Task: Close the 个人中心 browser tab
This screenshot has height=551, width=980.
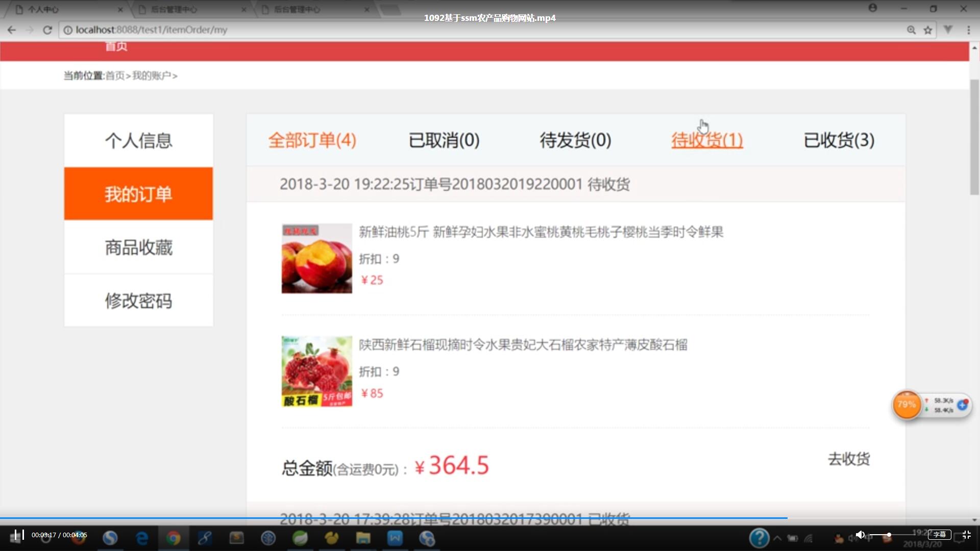Action: (120, 9)
